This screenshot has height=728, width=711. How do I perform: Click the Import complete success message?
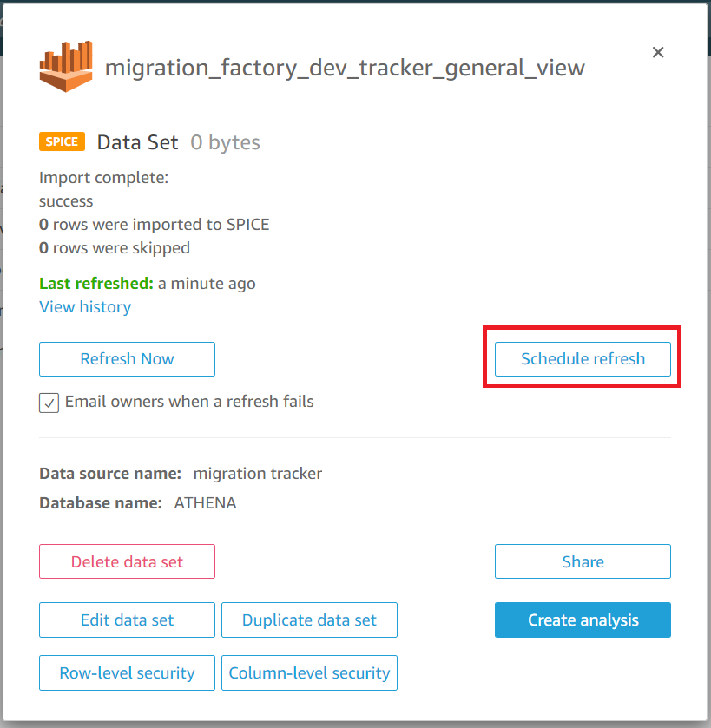pyautogui.click(x=103, y=189)
